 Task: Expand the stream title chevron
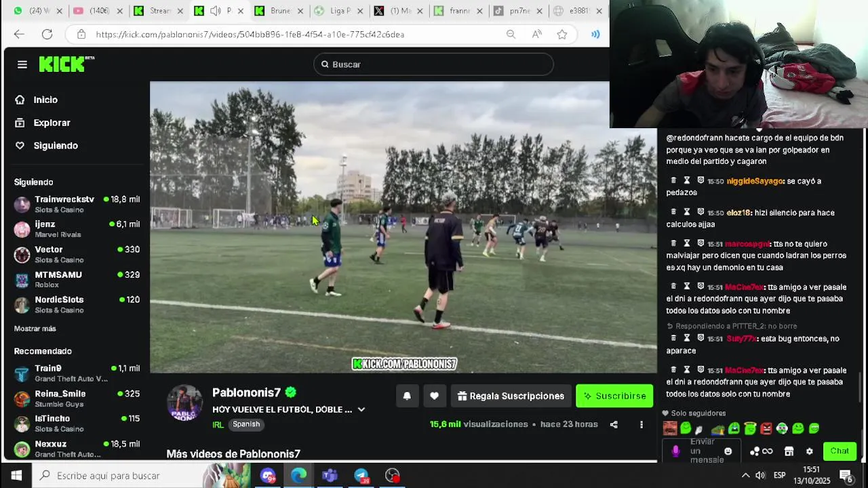coord(361,409)
